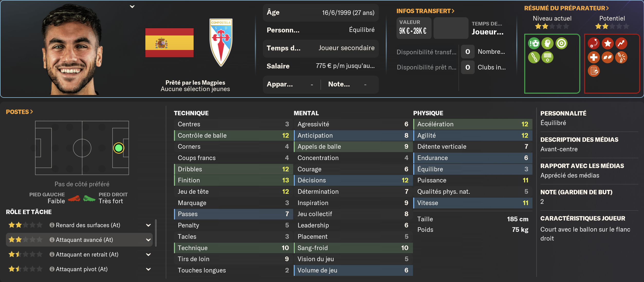Click the Compostela club crest
The width and height of the screenshot is (644, 282).
pyautogui.click(x=221, y=42)
